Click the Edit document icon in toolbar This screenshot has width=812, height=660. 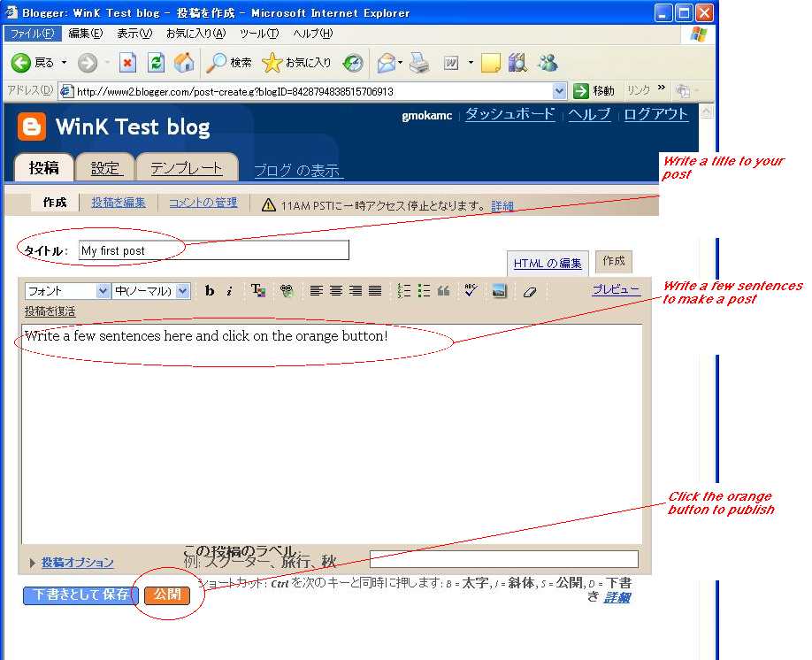pyautogui.click(x=451, y=63)
